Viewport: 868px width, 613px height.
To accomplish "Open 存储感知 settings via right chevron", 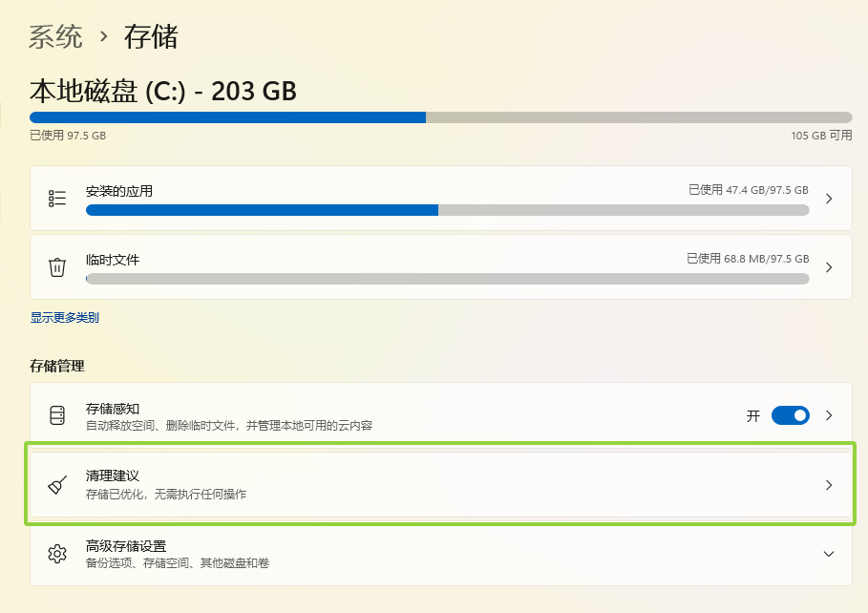I will pos(829,415).
